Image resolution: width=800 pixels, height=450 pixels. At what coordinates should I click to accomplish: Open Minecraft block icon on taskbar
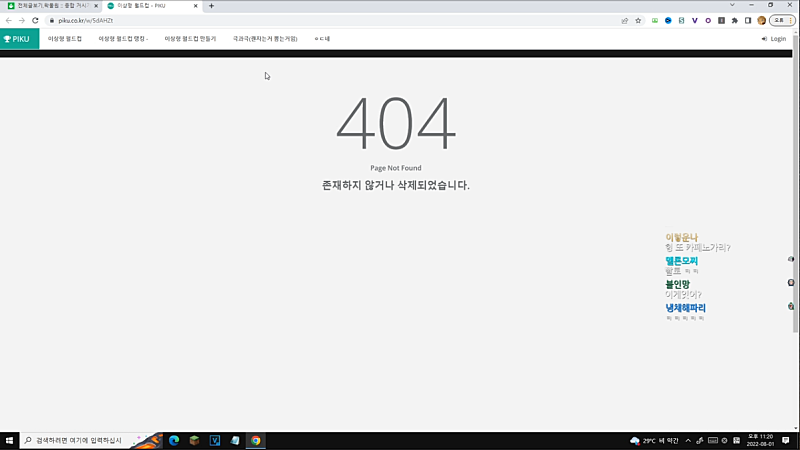pos(194,440)
